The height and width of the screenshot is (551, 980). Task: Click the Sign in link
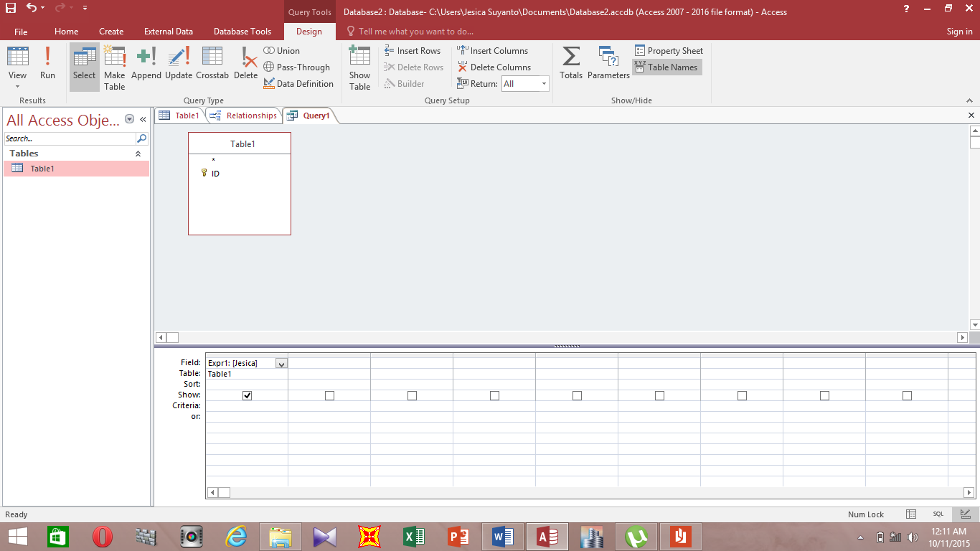coord(959,32)
